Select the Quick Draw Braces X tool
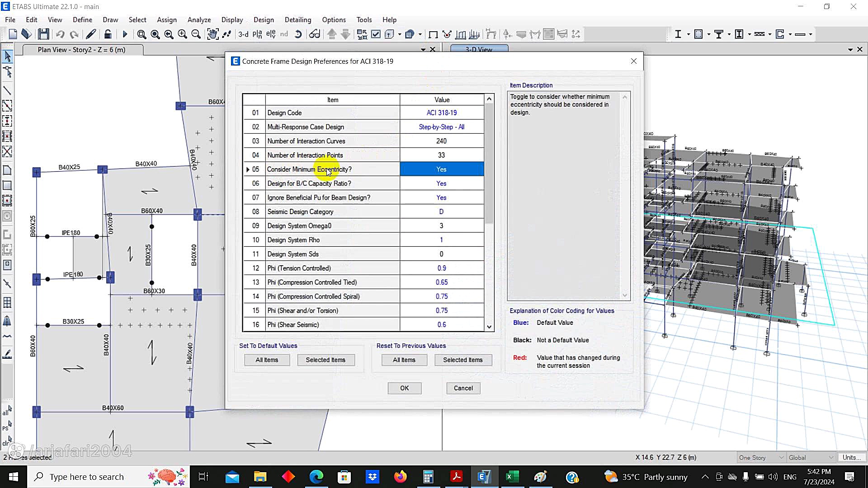This screenshot has height=488, width=868. pyautogui.click(x=7, y=151)
